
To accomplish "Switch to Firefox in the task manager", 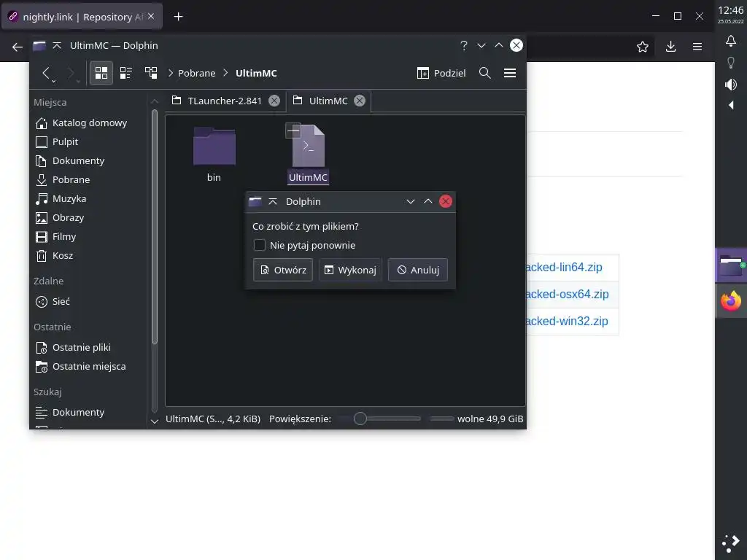I will click(731, 301).
